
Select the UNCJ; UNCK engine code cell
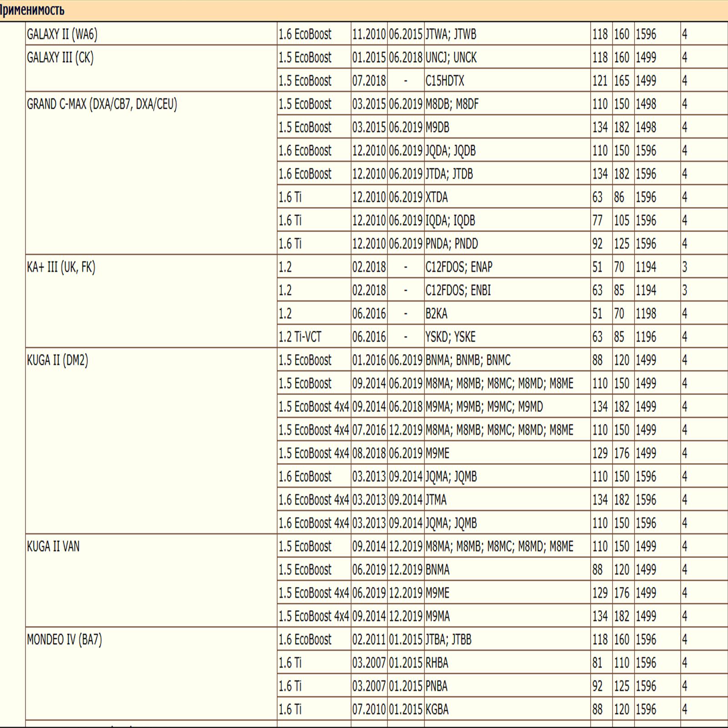click(451, 58)
